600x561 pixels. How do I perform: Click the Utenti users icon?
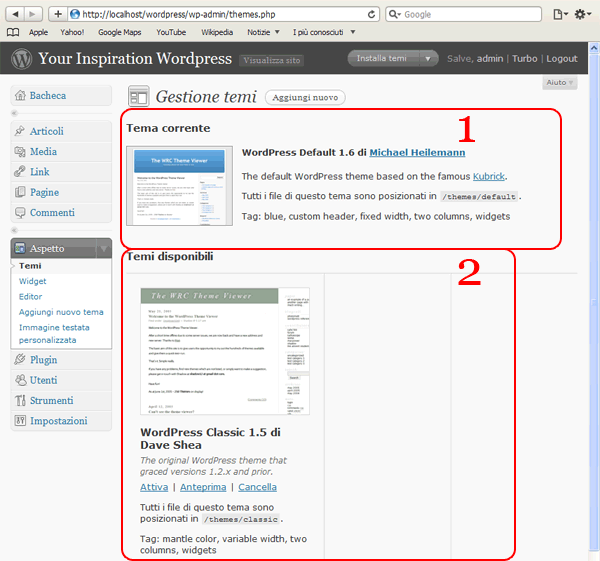(20, 380)
